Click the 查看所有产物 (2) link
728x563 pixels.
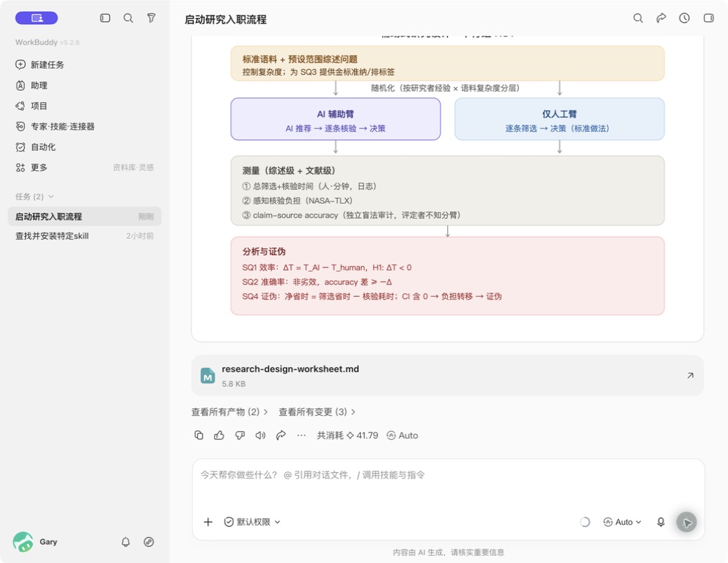pos(229,412)
